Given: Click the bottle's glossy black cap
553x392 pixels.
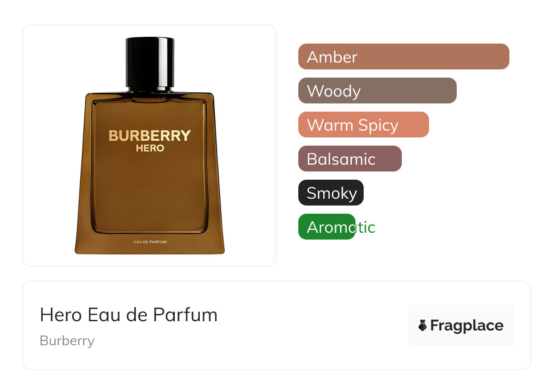Looking at the screenshot, I should pos(150,63).
